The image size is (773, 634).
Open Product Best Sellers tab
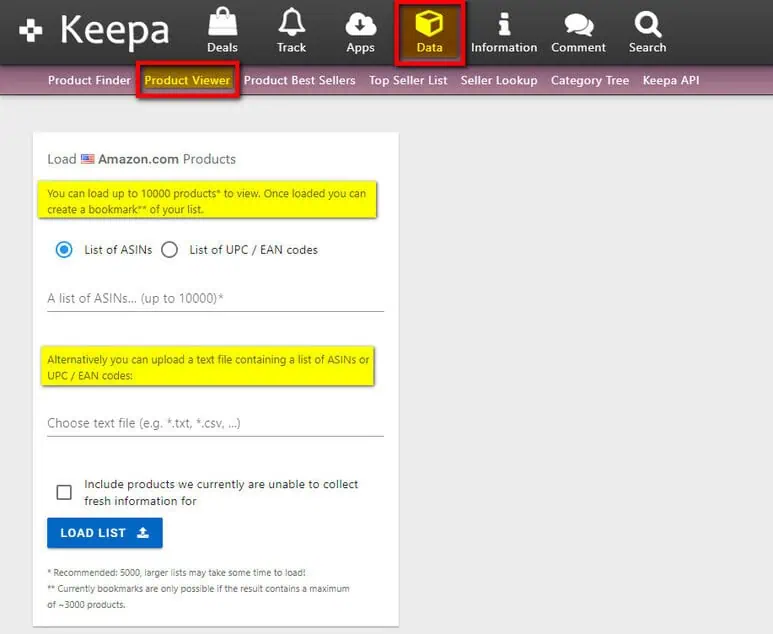[299, 80]
